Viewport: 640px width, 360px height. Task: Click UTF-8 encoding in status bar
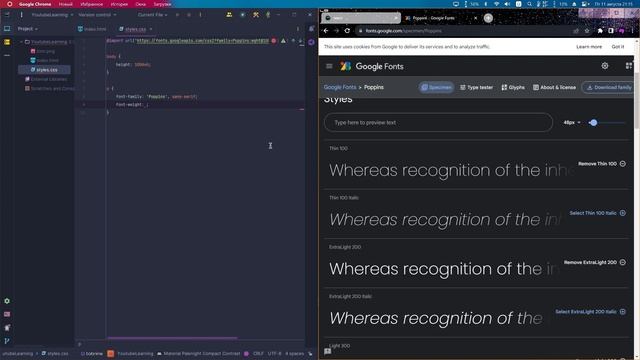click(x=274, y=353)
